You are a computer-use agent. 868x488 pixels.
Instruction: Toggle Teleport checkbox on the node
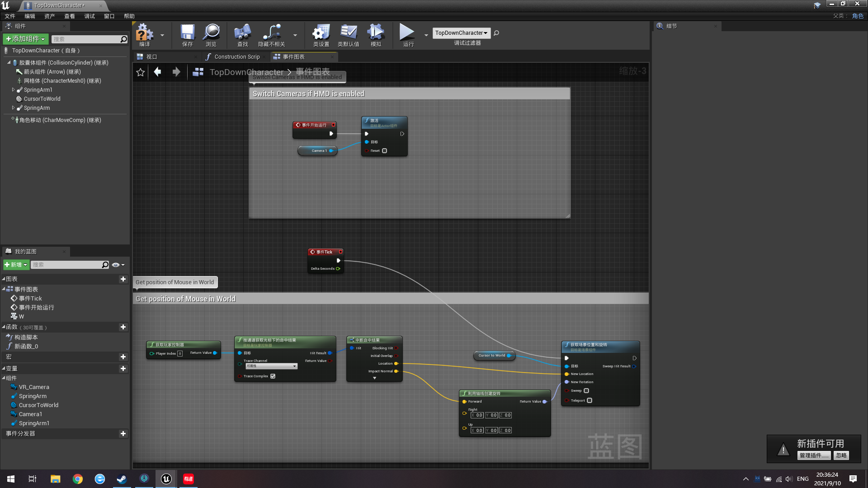(x=590, y=401)
